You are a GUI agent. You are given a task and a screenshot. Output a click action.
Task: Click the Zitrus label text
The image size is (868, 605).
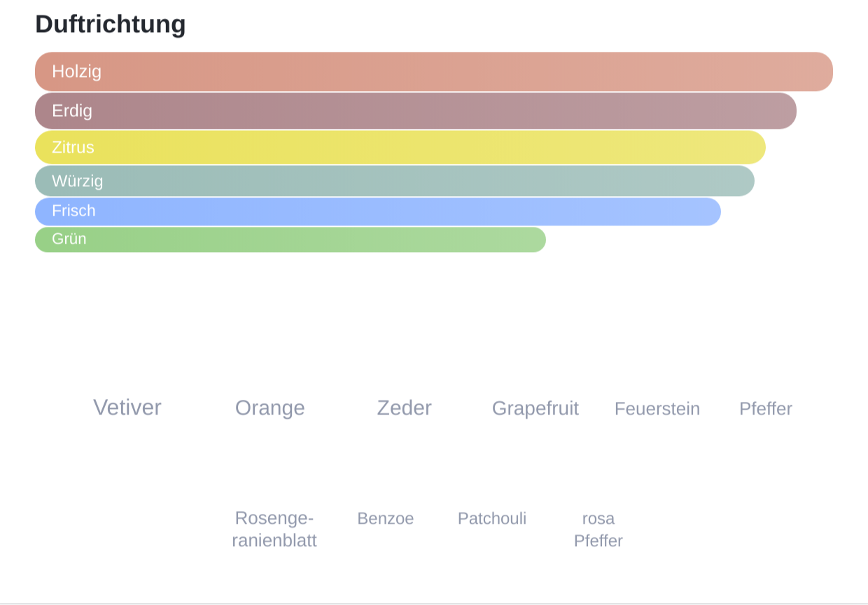coord(73,147)
